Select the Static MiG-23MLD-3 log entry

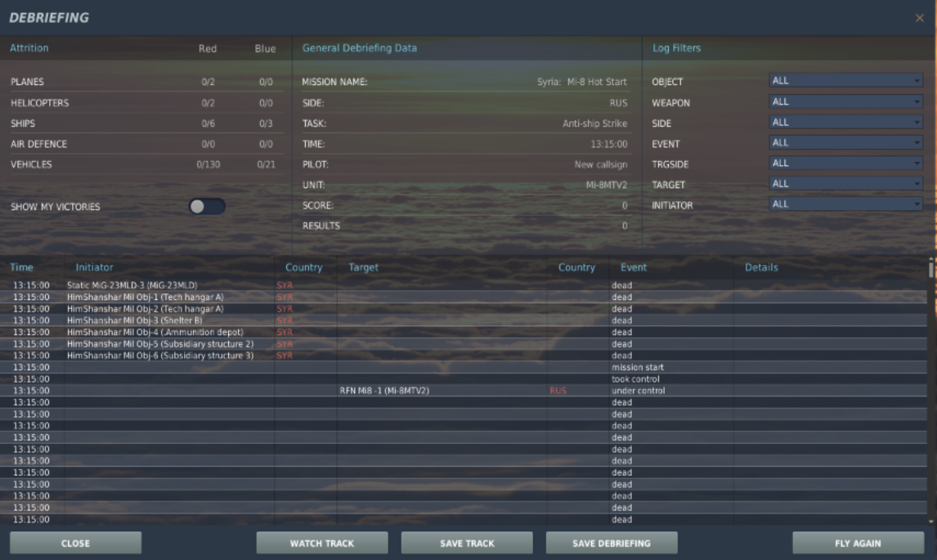coord(463,285)
